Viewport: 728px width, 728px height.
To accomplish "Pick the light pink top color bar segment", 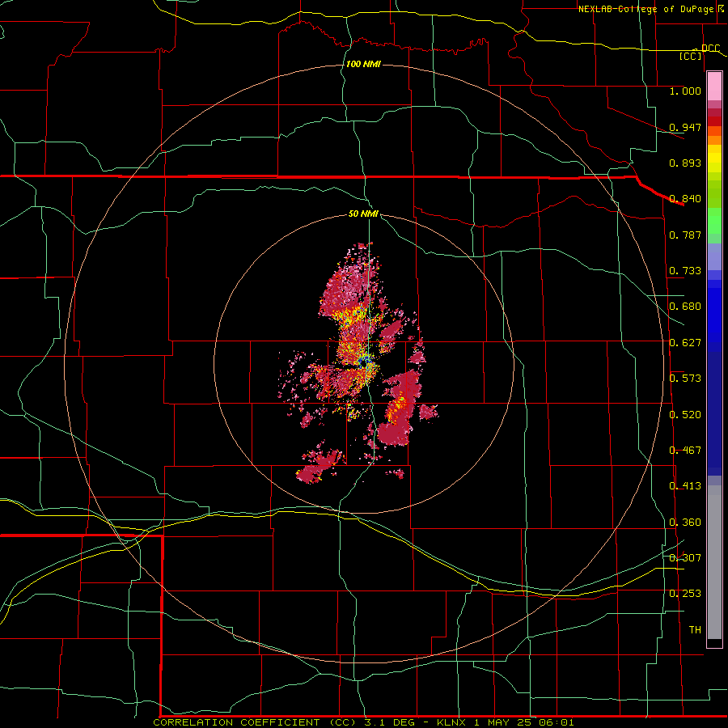I will 714,87.
